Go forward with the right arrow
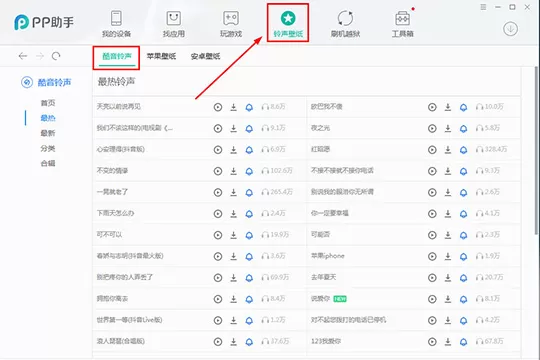540x360 pixels. (40, 56)
